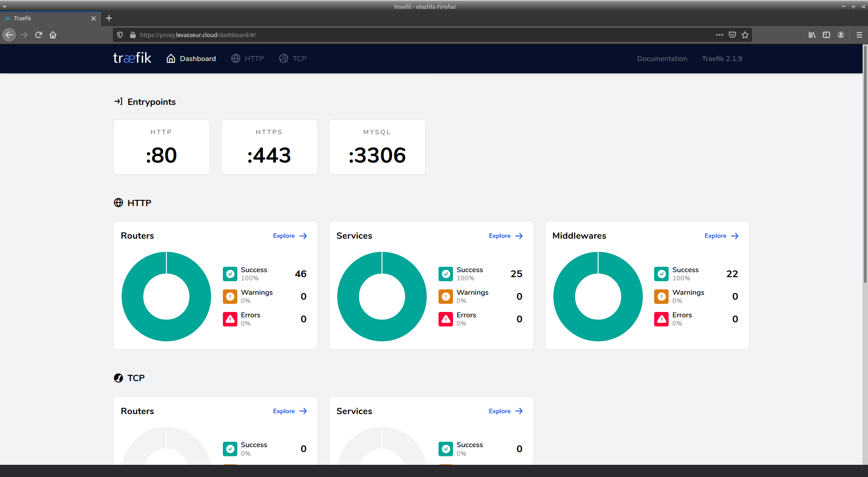The height and width of the screenshot is (477, 868).
Task: Open the Library menu
Action: point(811,35)
